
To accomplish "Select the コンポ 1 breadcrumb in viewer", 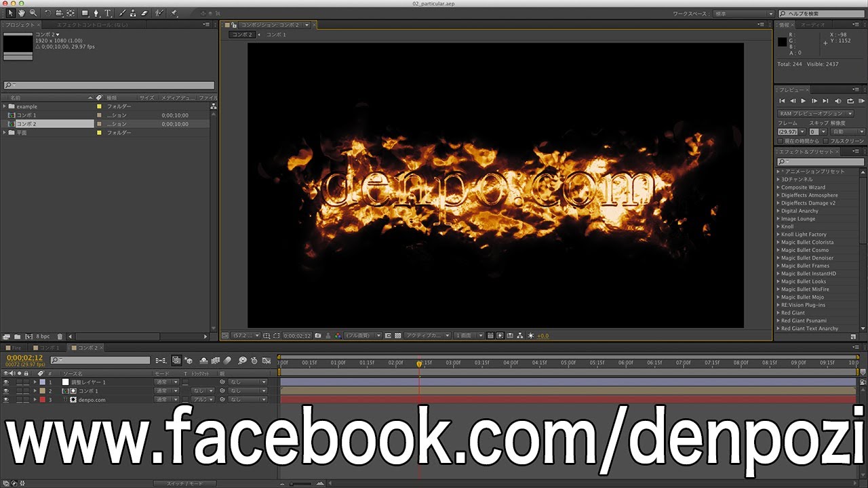I will [x=275, y=35].
